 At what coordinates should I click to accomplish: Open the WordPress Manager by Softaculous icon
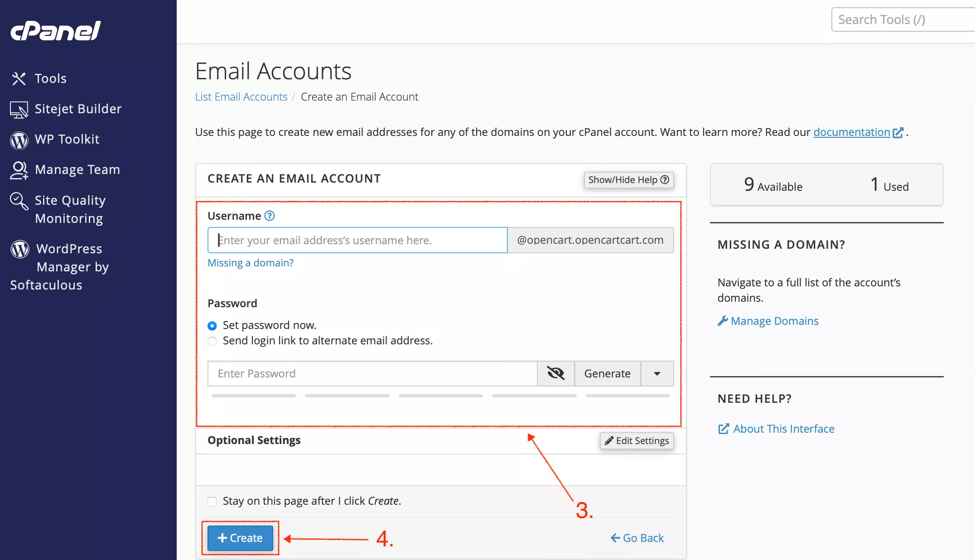[x=20, y=249]
